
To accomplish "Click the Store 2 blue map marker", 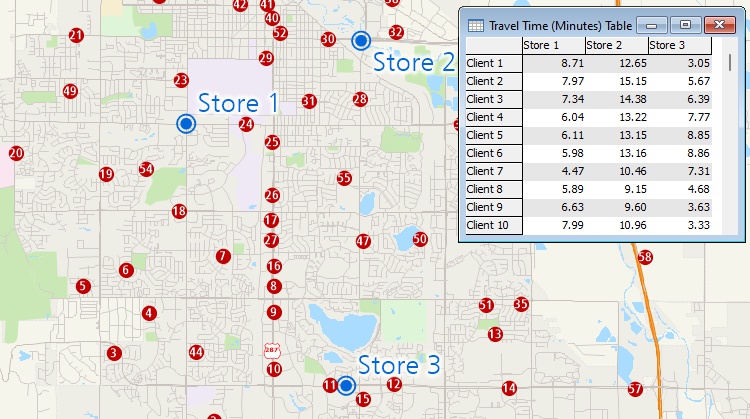I will tap(361, 40).
